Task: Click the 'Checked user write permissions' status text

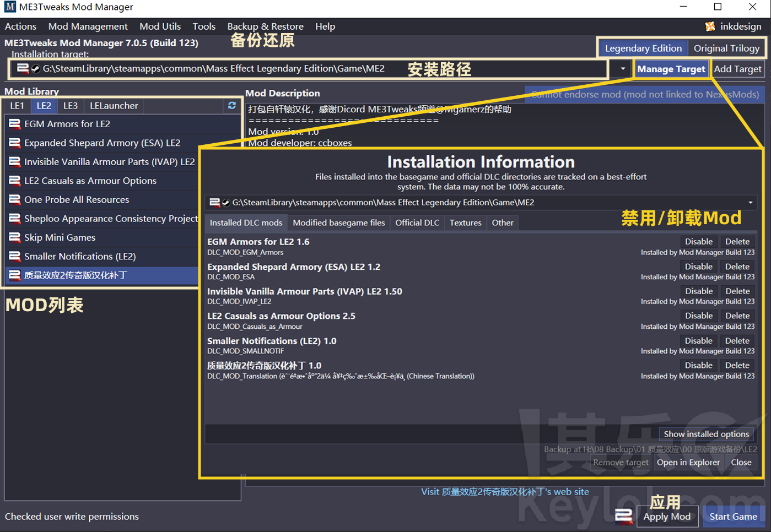Action: 72,517
